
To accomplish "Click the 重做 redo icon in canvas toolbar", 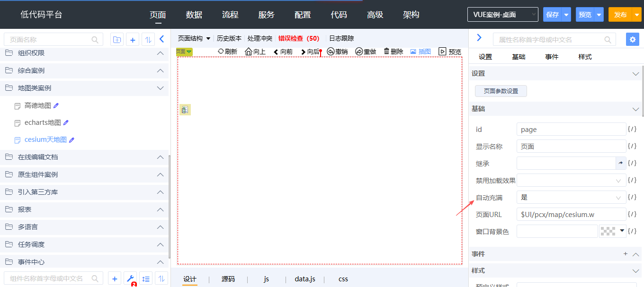I will pyautogui.click(x=359, y=52).
